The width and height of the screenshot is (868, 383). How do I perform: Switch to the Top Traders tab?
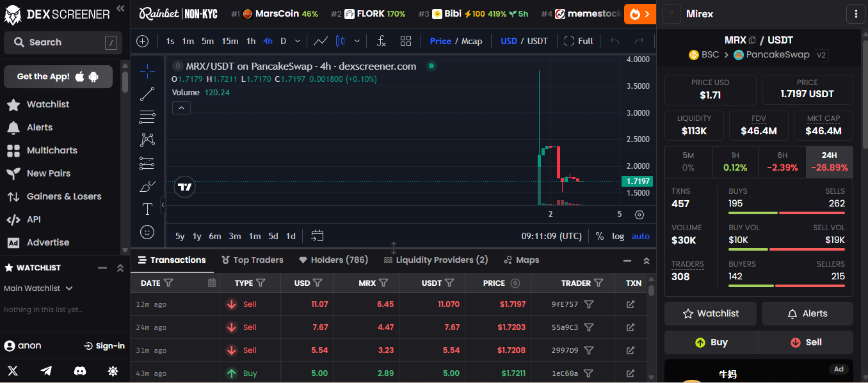pyautogui.click(x=252, y=260)
